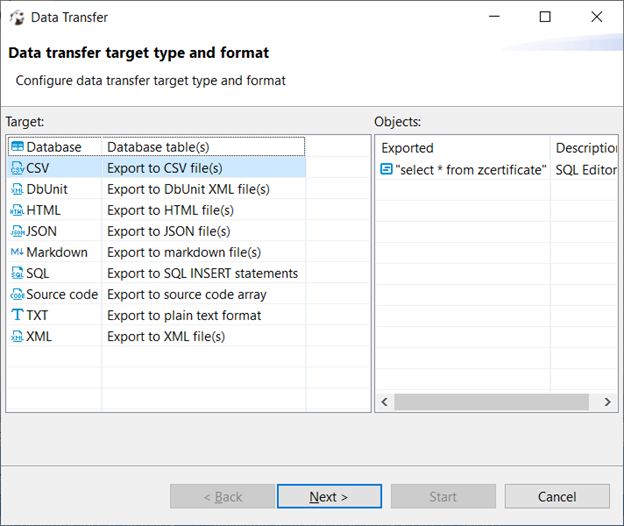Choose the SQL export icon
The width and height of the screenshot is (624, 526).
click(x=17, y=273)
